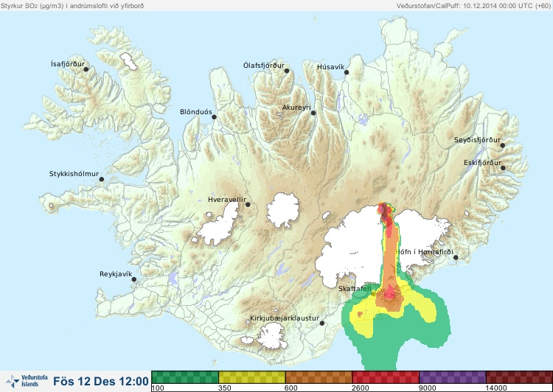This screenshot has height=392, width=553.
Task: Click the Ísafjörður town marker dot
Action: click(86, 69)
